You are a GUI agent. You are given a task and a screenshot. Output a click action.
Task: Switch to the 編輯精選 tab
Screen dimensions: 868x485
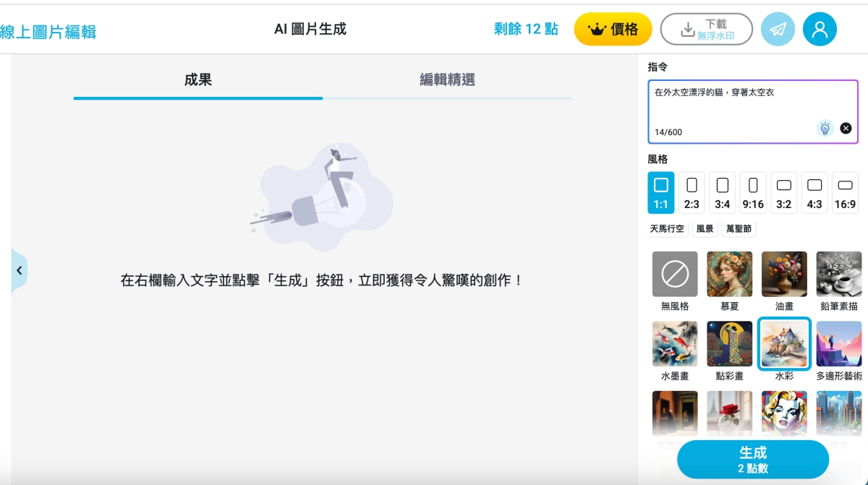click(x=447, y=80)
